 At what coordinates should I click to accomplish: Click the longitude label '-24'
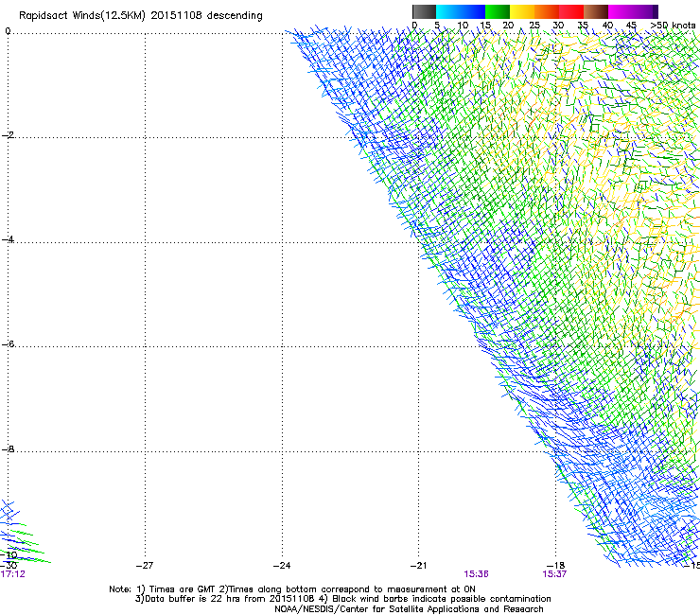pyautogui.click(x=282, y=566)
